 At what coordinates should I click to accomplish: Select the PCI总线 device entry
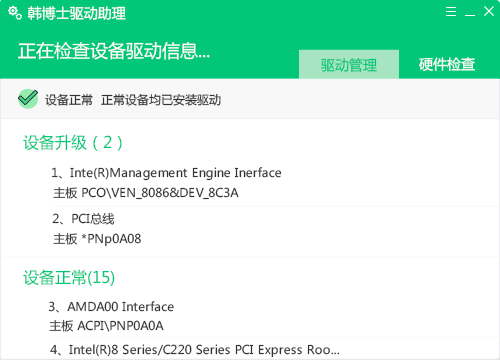coord(83,219)
